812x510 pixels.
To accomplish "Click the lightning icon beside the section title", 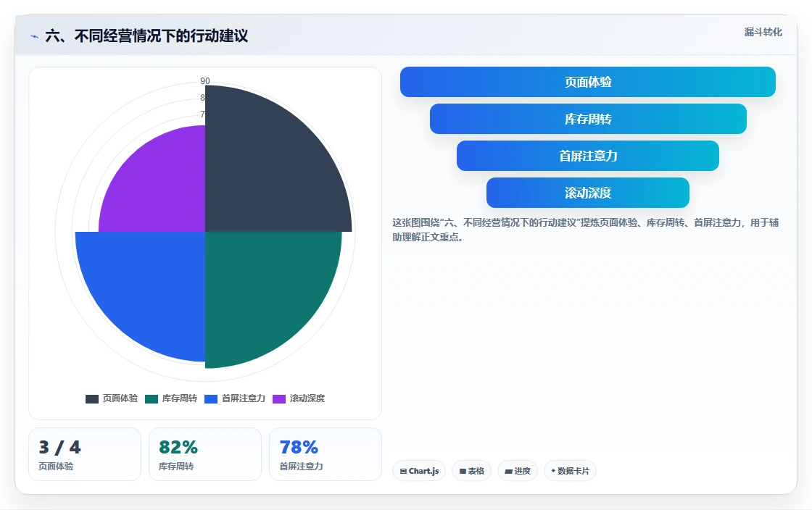I will tap(35, 36).
